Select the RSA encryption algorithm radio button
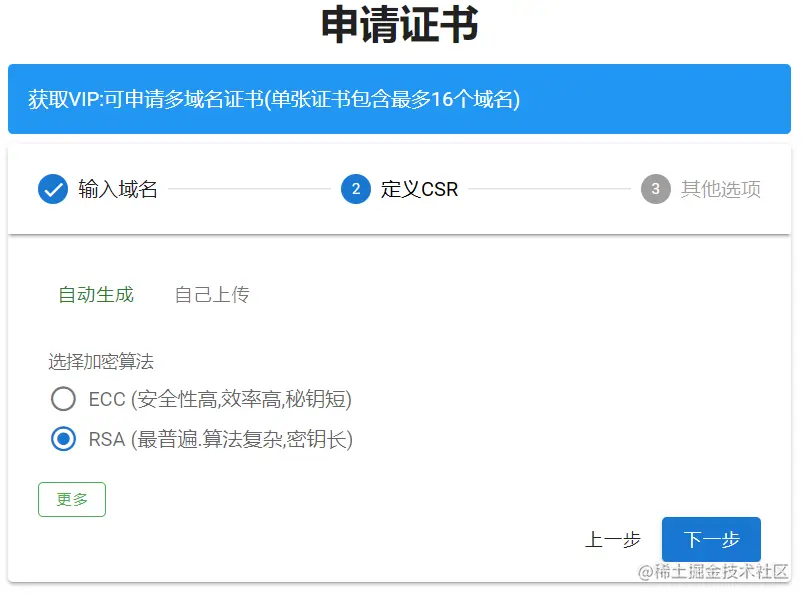 coord(63,439)
